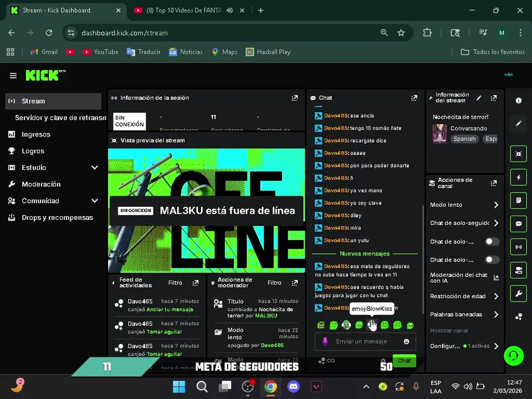Pop out the Acciones de canal panel
The image size is (532, 399).
pos(494,183)
